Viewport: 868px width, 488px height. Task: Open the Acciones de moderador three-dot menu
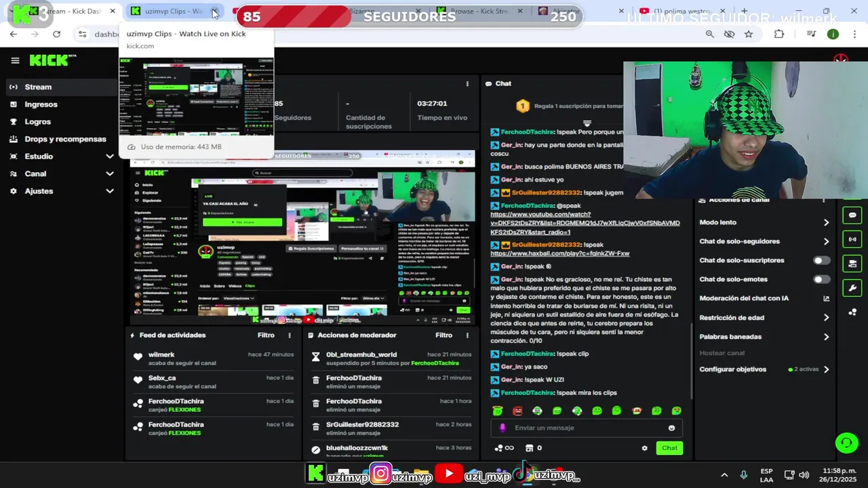(x=467, y=335)
